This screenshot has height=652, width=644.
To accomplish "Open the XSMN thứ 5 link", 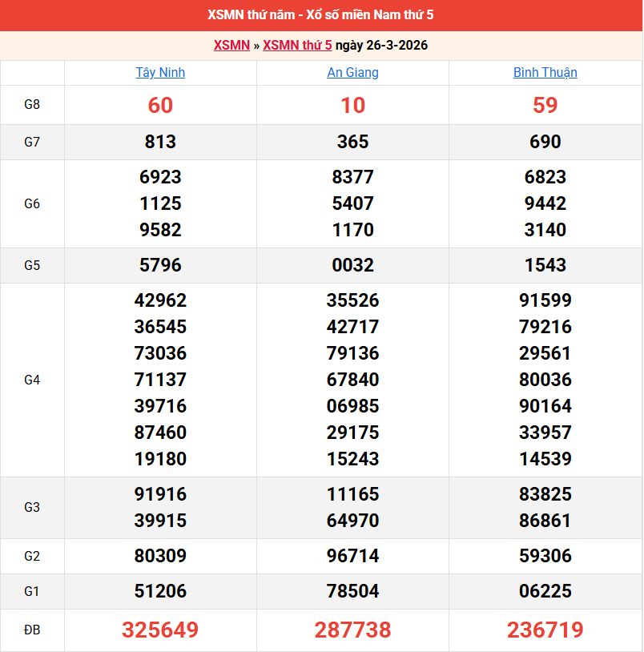I will (297, 45).
